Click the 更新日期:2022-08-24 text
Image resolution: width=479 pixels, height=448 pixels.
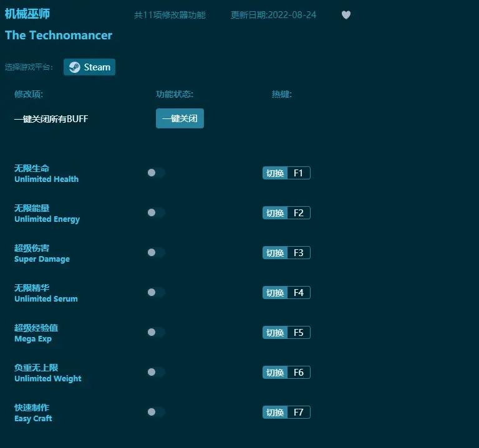click(273, 15)
